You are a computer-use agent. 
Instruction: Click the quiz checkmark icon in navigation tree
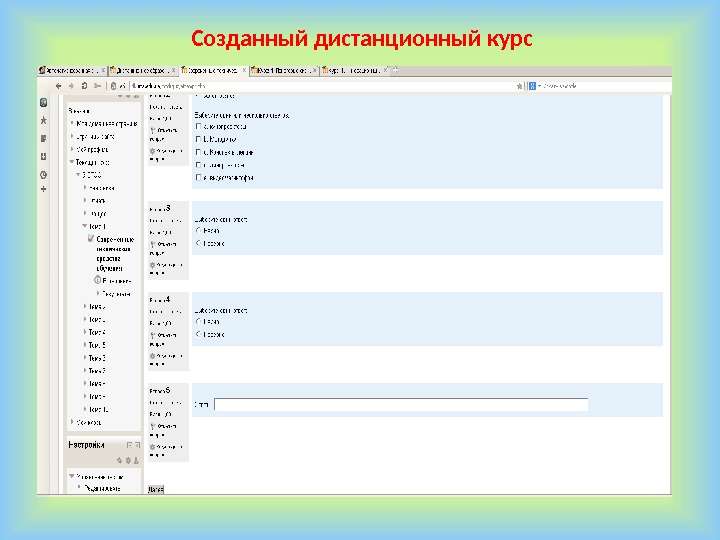pos(90,238)
